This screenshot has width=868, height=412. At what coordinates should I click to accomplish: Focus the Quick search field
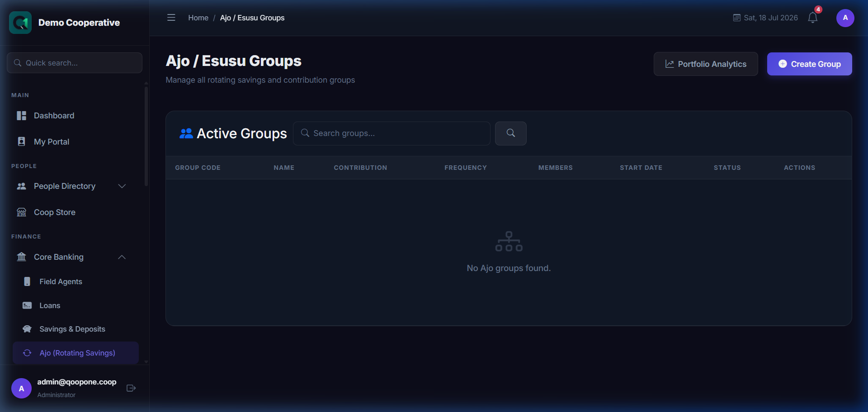coord(75,63)
